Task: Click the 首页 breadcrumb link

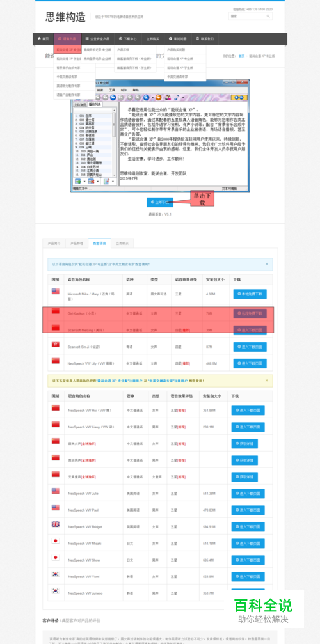Action: (241, 56)
